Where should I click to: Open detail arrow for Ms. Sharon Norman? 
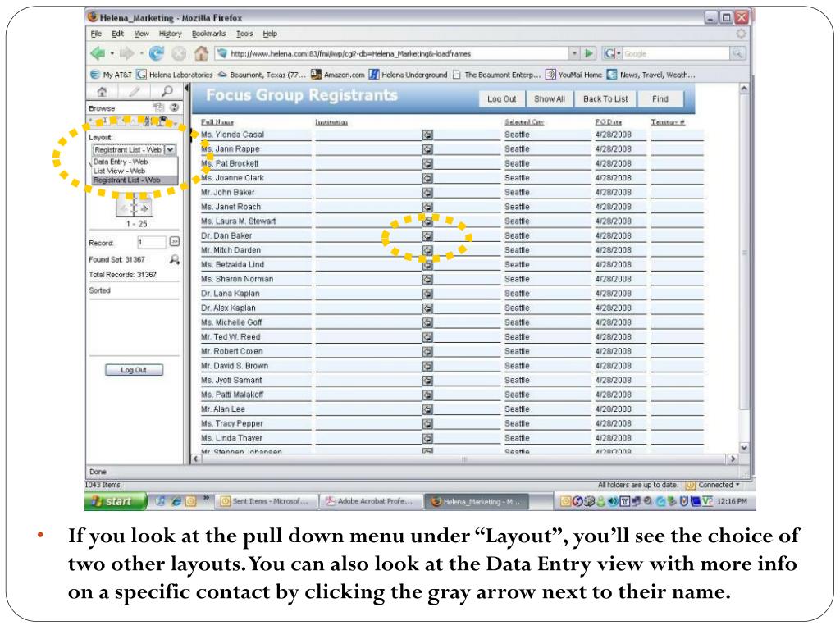427,280
